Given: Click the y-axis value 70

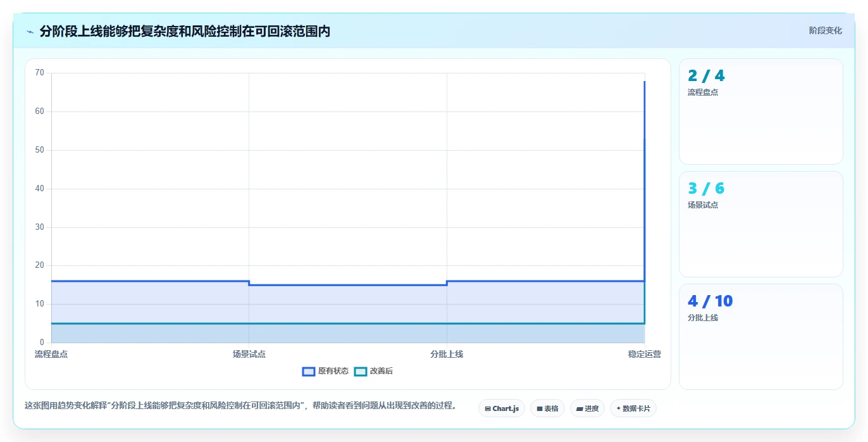Looking at the screenshot, I should [x=40, y=73].
